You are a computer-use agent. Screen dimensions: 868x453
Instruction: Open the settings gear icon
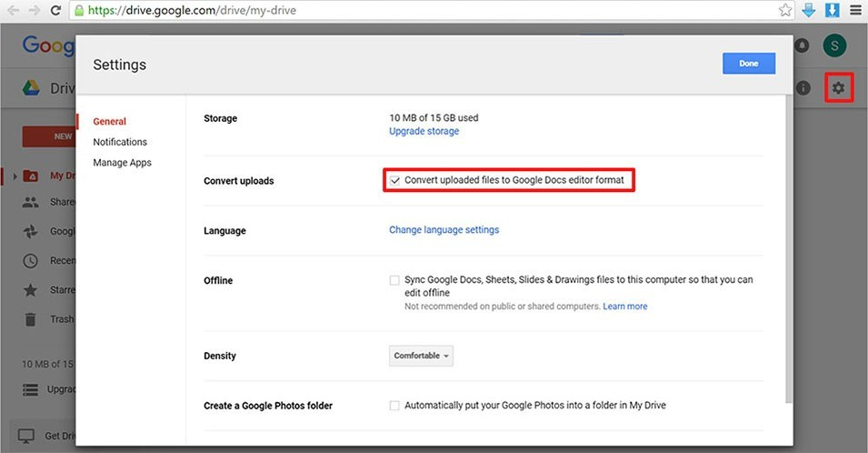(x=838, y=88)
